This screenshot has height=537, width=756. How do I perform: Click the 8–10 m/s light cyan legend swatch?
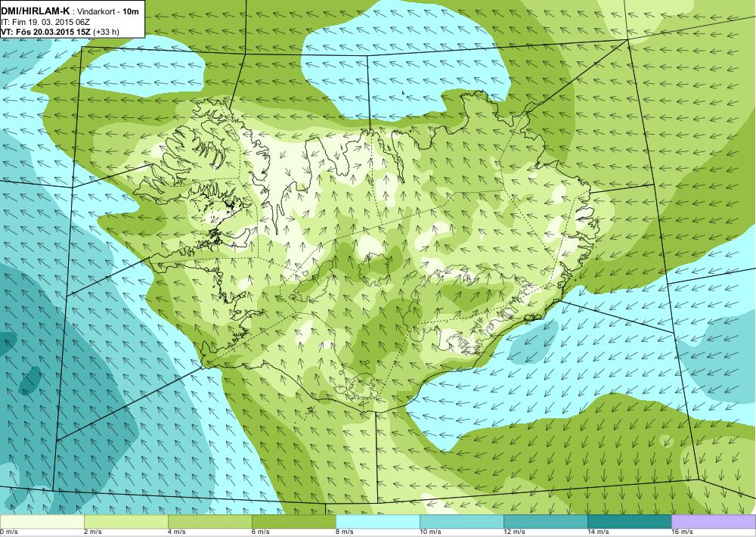point(378,522)
